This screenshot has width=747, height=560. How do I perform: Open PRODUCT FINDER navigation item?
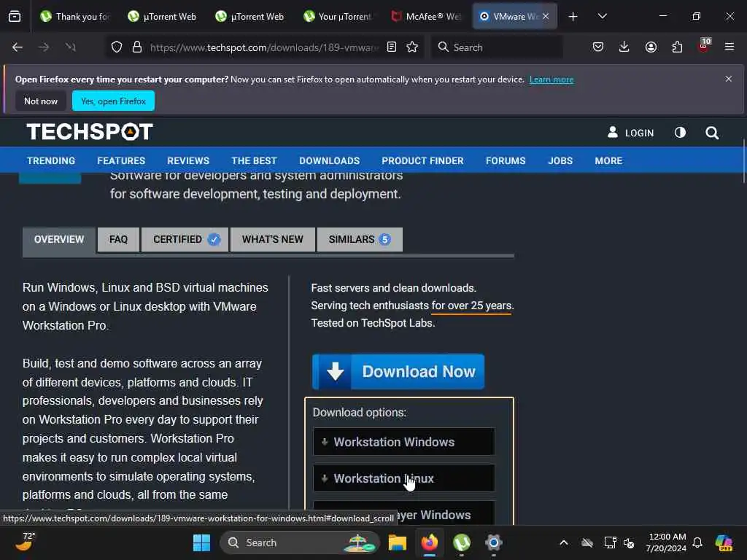pos(422,161)
